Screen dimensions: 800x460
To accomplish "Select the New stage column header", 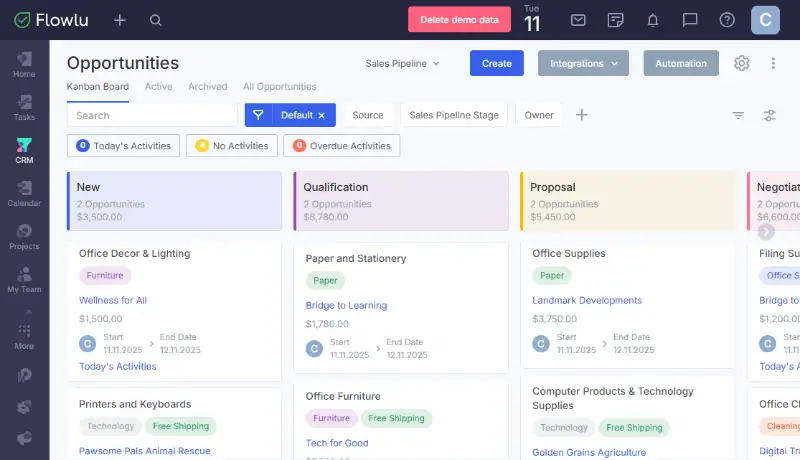I will tap(174, 201).
